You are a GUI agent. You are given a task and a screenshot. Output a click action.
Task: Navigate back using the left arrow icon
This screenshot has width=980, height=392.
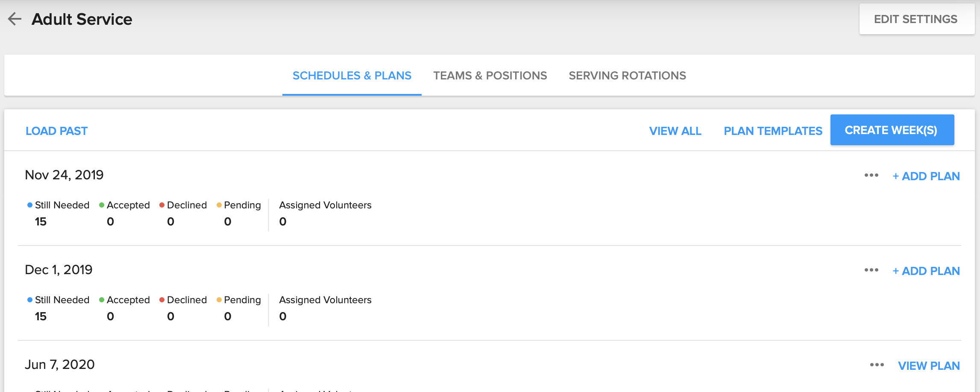click(14, 19)
